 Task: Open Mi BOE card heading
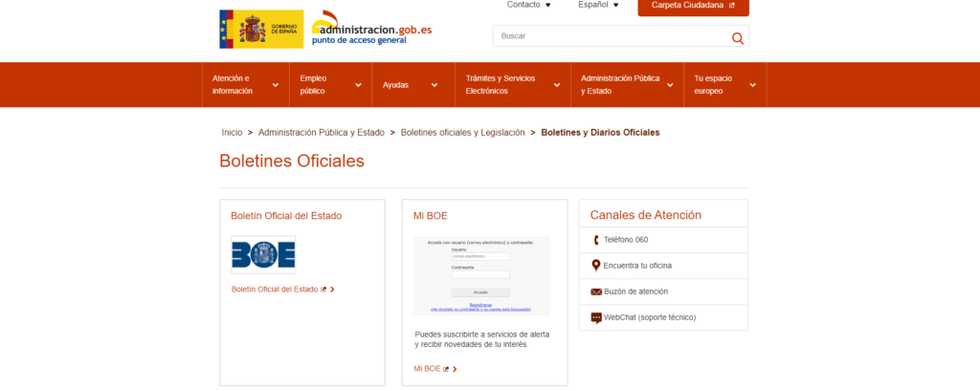click(430, 216)
